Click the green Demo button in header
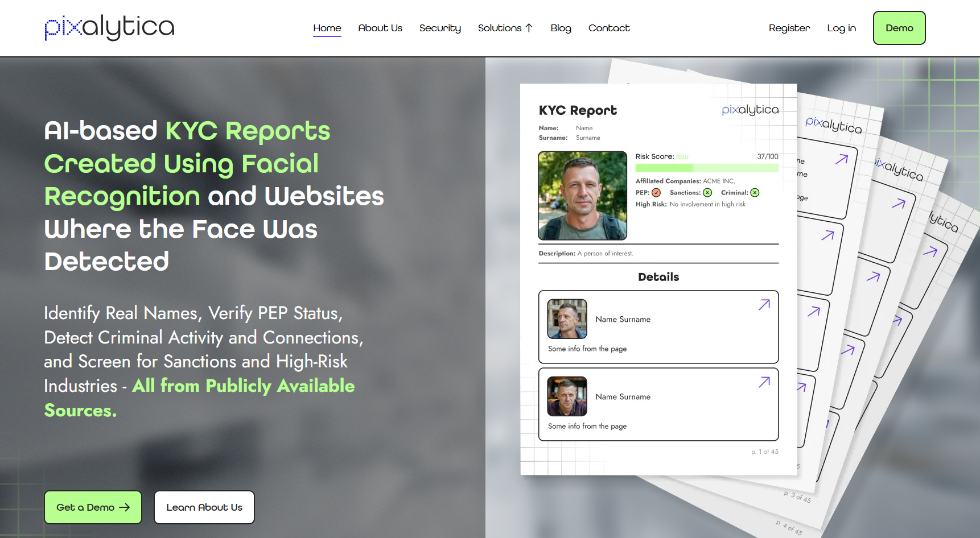Image resolution: width=980 pixels, height=538 pixels. 899,28
